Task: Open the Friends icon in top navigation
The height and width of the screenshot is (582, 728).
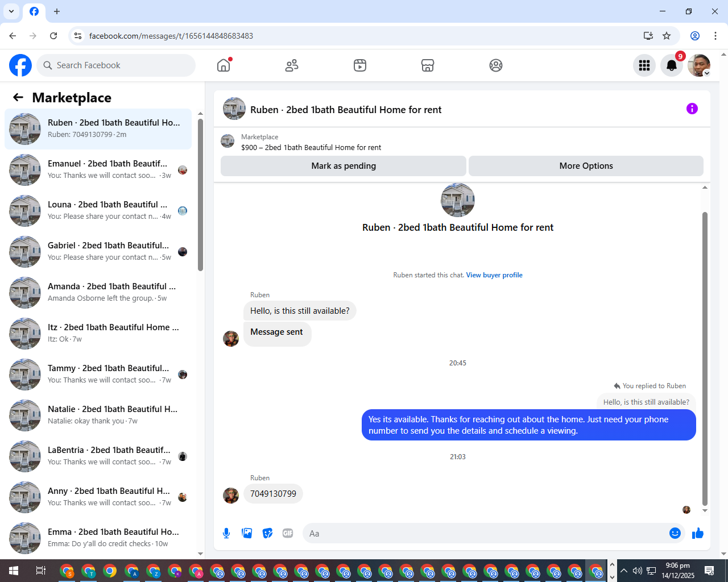Action: coord(292,65)
